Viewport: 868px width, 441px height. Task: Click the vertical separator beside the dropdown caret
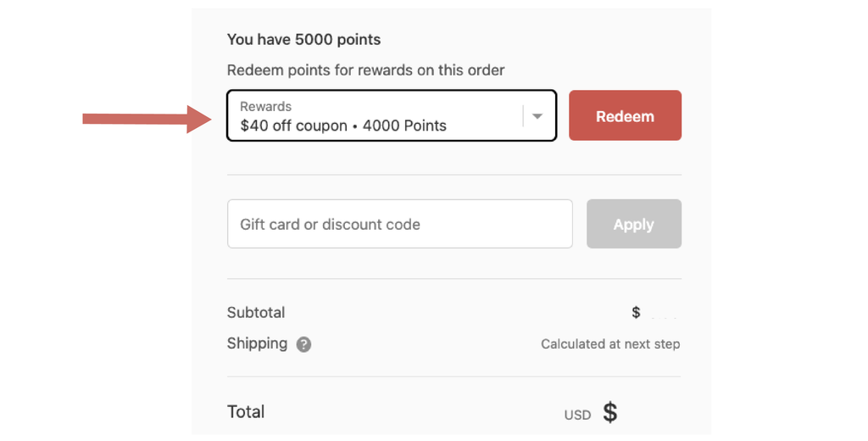pyautogui.click(x=523, y=116)
